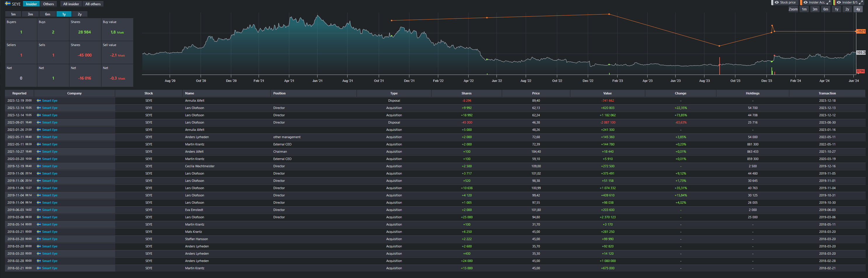Toggle Insider B/S eye icon

click(839, 2)
